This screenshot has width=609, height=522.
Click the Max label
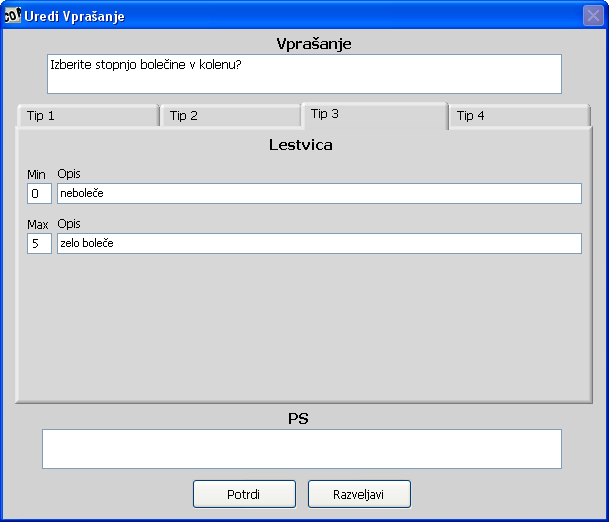point(37,224)
